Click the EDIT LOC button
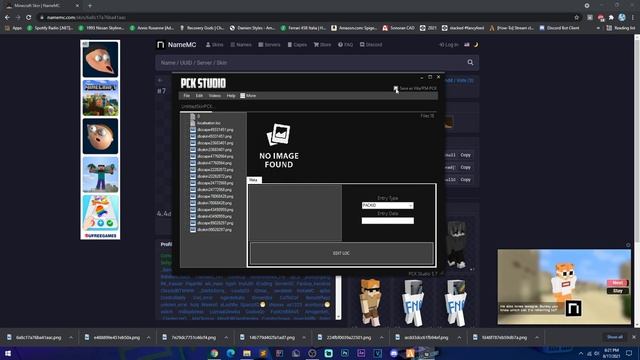The width and height of the screenshot is (640, 360). (x=341, y=253)
